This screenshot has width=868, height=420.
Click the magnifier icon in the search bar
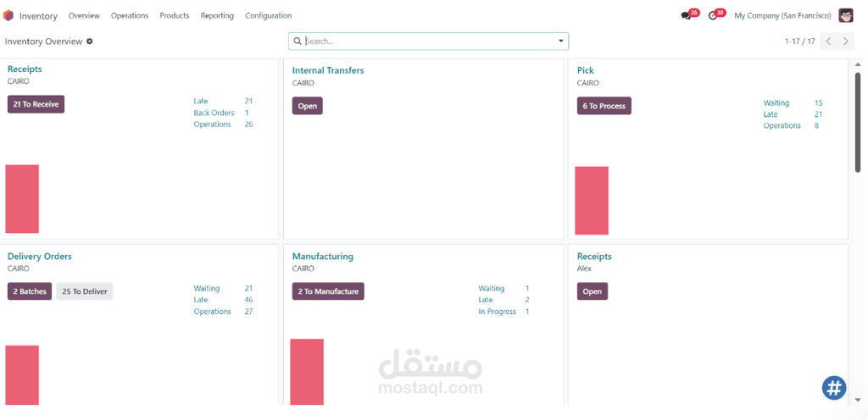(x=298, y=41)
